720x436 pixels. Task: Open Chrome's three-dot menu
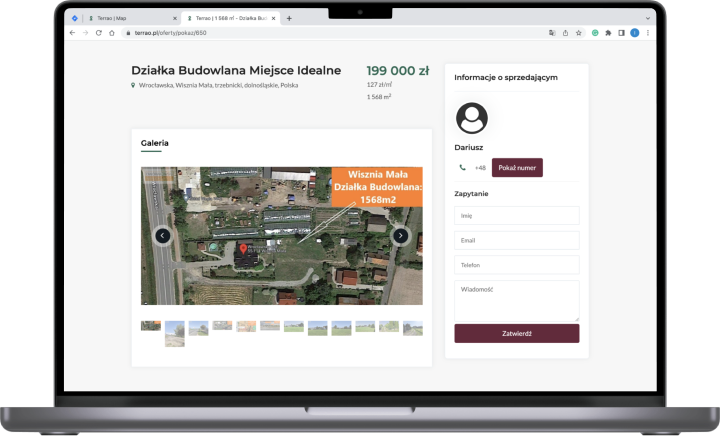pyautogui.click(x=647, y=33)
